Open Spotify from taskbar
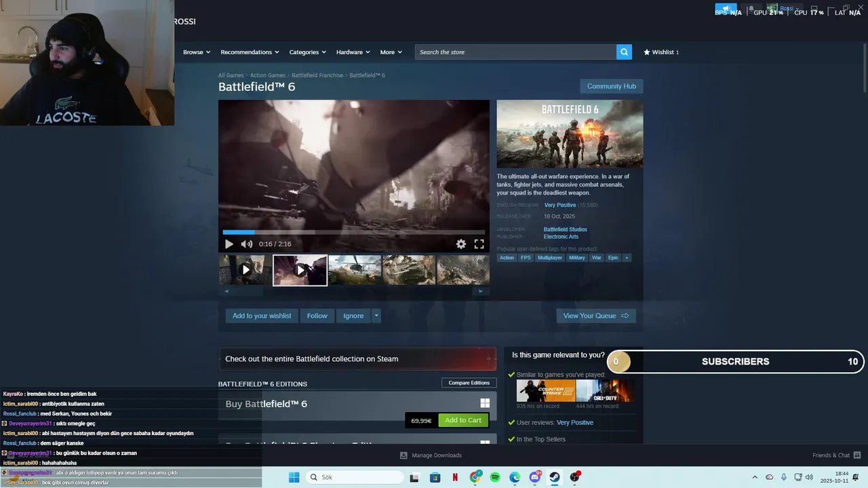 (495, 477)
